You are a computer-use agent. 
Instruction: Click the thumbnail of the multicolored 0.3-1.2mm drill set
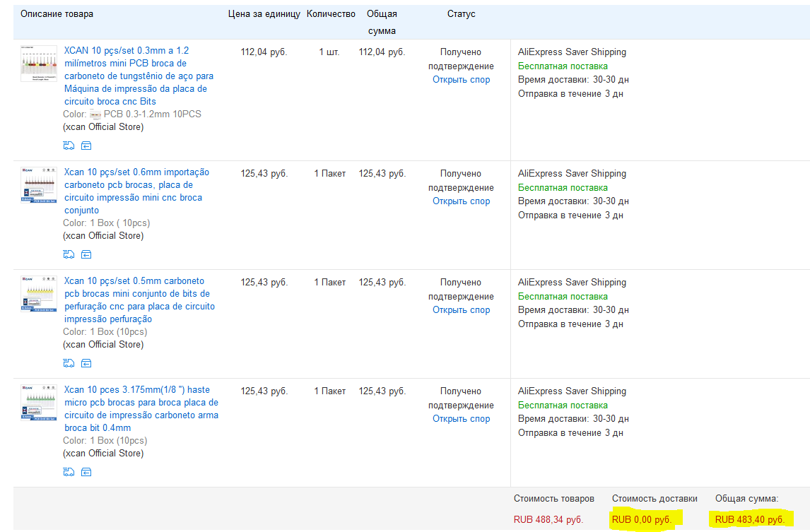39,64
